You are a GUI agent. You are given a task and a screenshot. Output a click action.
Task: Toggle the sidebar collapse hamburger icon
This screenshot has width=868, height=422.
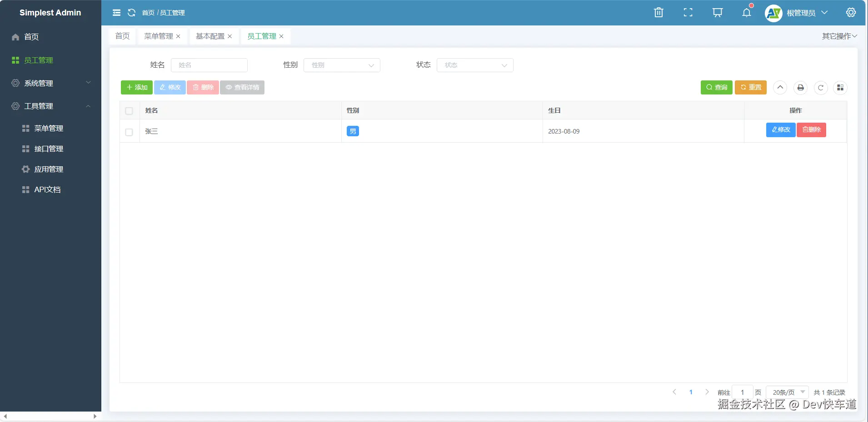(117, 13)
